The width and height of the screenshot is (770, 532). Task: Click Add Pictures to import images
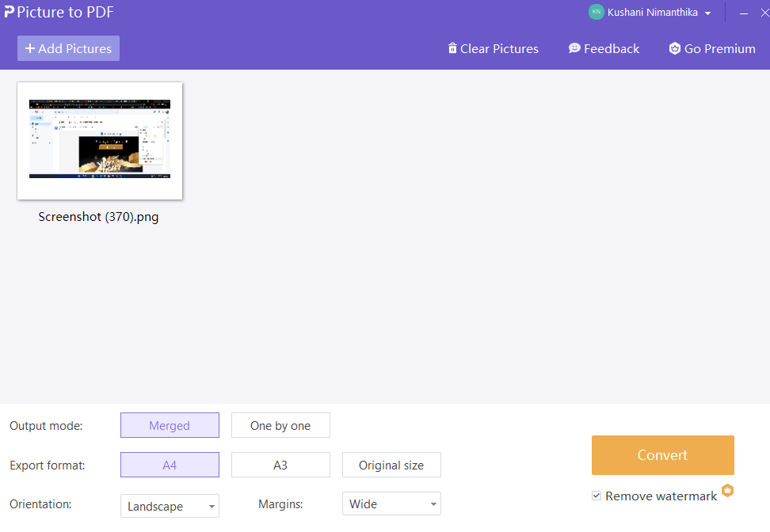[x=68, y=48]
